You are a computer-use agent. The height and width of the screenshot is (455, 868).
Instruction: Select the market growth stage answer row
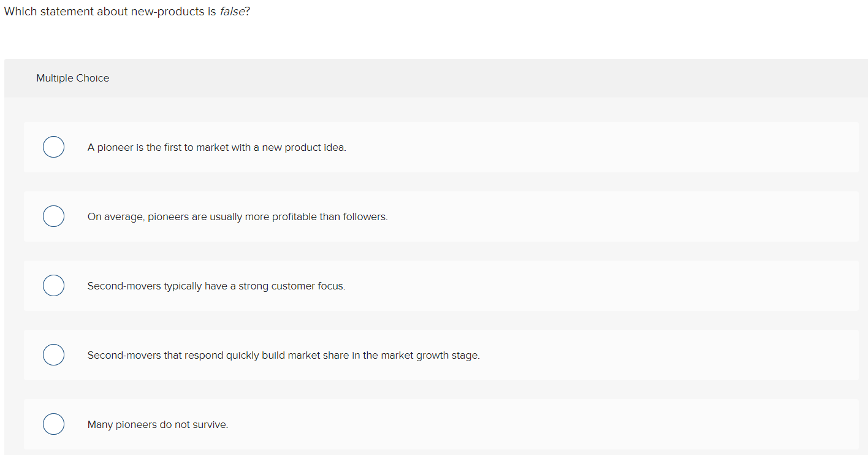pyautogui.click(x=283, y=355)
